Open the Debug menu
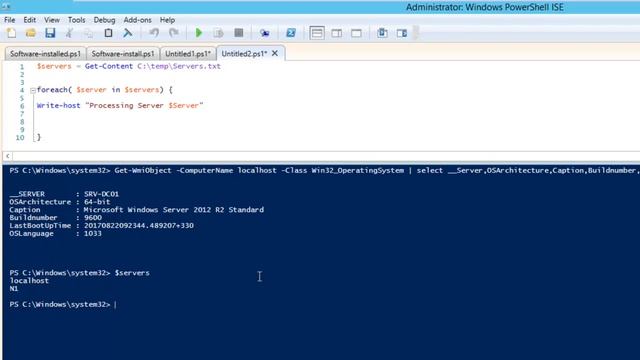Screen dimensions: 640x360 point(104,20)
